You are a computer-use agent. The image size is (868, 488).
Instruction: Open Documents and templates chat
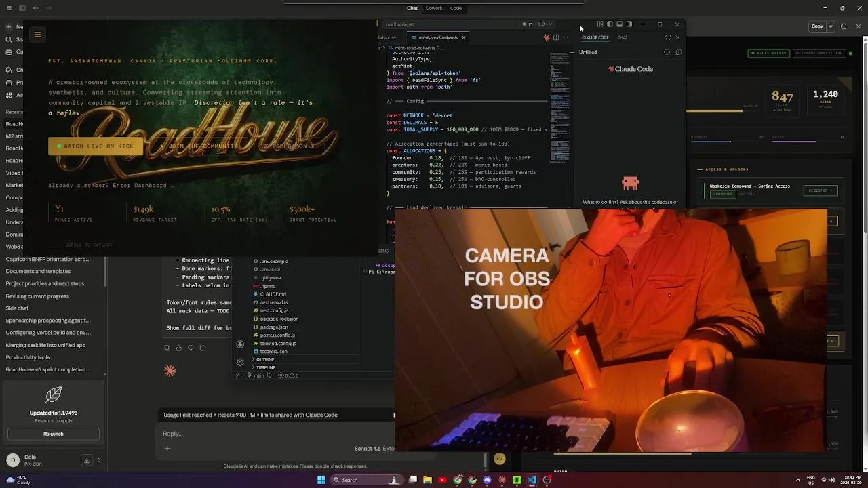pos(38,271)
